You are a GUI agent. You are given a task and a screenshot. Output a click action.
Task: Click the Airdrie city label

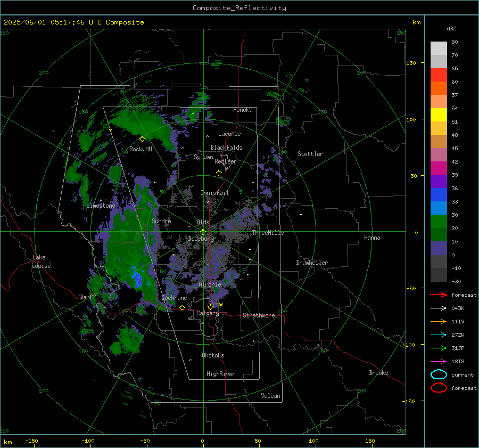pos(210,284)
